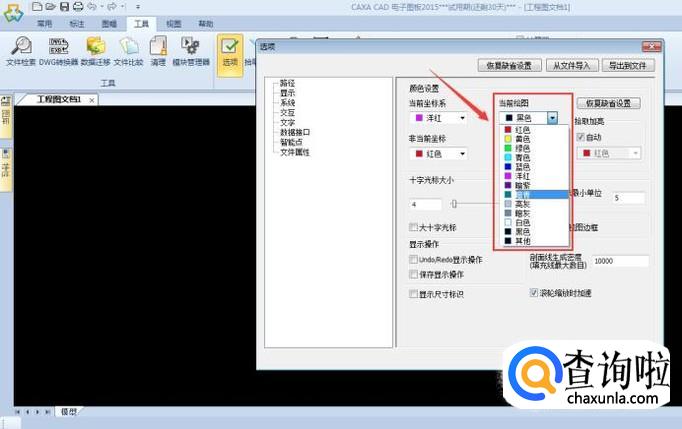682x429 pixels.
Task: Switch to the 常用 ribbon tab
Action: (x=44, y=23)
